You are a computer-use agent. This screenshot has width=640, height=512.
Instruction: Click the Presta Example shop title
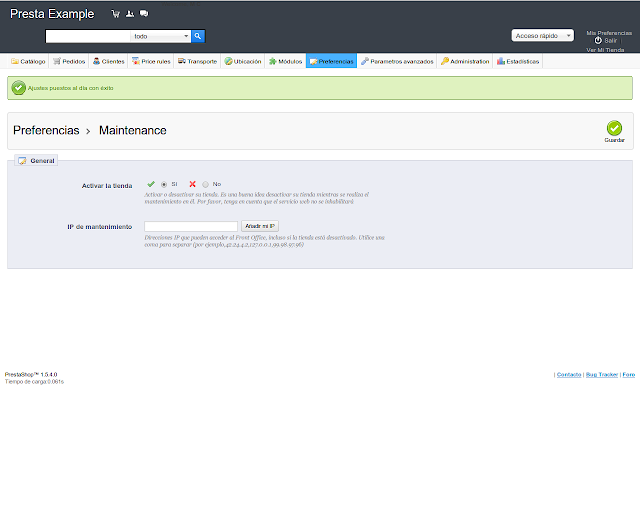click(52, 14)
